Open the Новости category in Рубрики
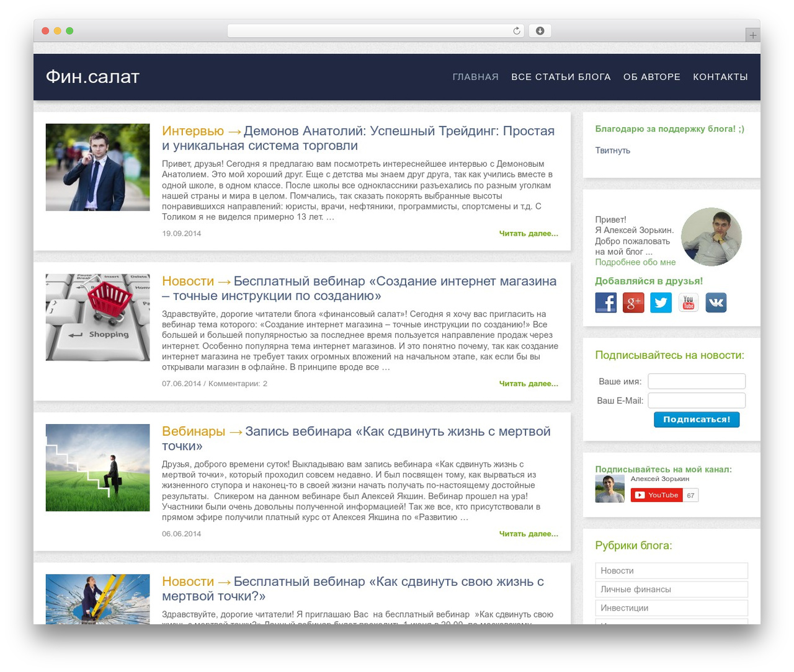The height and width of the screenshot is (672, 794). (x=671, y=570)
